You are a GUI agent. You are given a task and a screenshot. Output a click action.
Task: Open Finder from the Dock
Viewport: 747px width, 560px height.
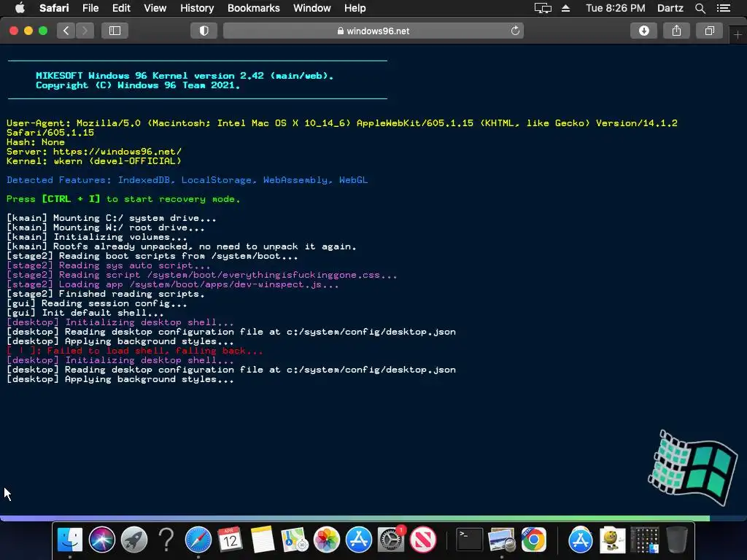coord(69,540)
